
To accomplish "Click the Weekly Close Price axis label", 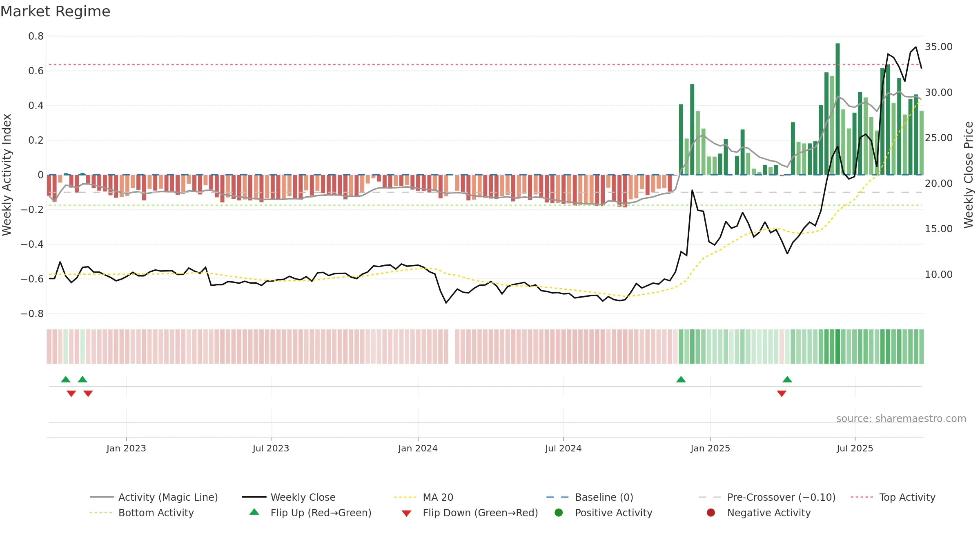I will click(x=969, y=175).
